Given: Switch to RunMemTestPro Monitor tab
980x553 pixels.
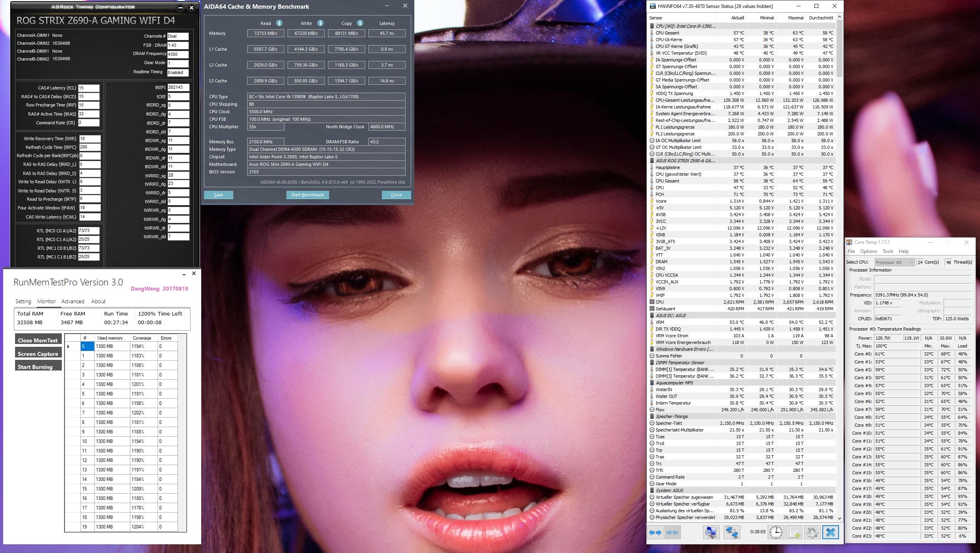Looking at the screenshot, I should point(46,301).
